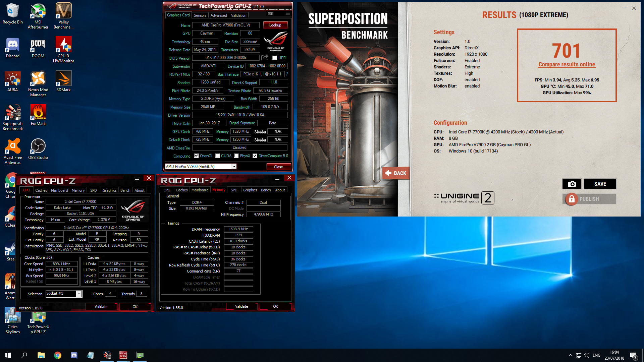Click the Close button in GPU-Z
Viewport: 644px width, 362px height.
tap(278, 167)
